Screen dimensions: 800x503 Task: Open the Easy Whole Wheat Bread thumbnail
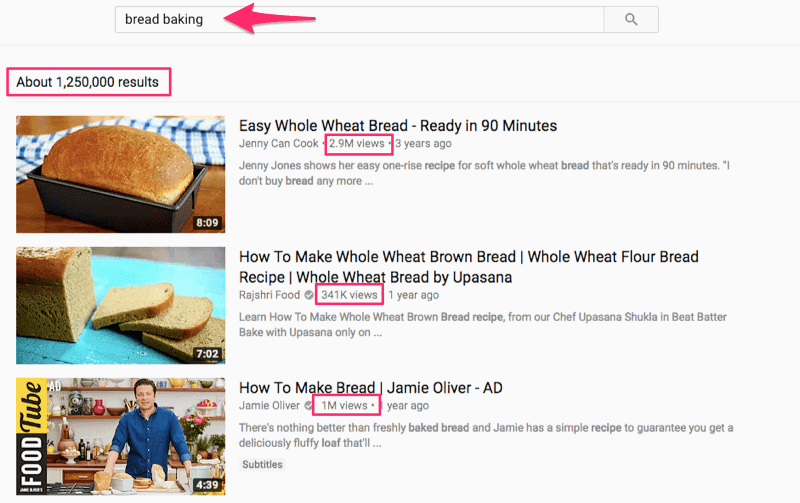pos(120,174)
